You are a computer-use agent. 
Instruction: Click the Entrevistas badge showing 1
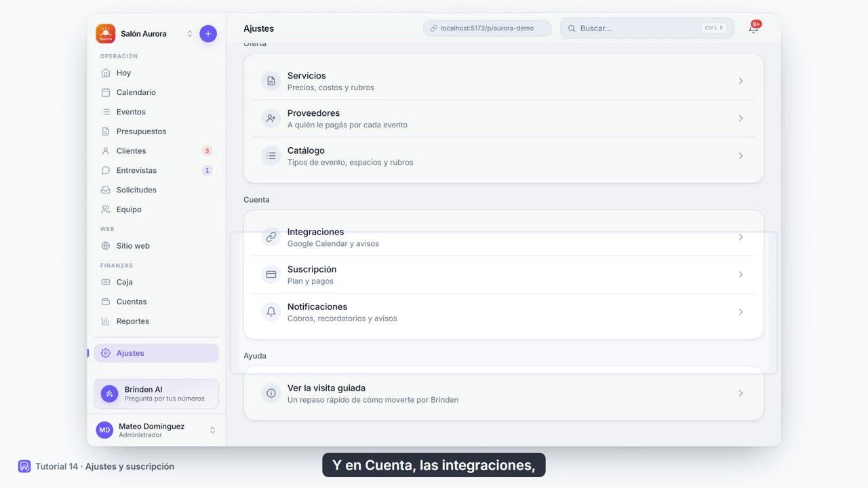point(207,171)
